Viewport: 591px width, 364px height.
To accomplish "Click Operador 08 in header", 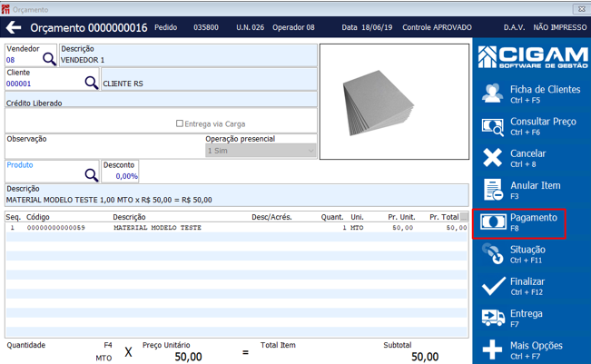I will pyautogui.click(x=293, y=27).
